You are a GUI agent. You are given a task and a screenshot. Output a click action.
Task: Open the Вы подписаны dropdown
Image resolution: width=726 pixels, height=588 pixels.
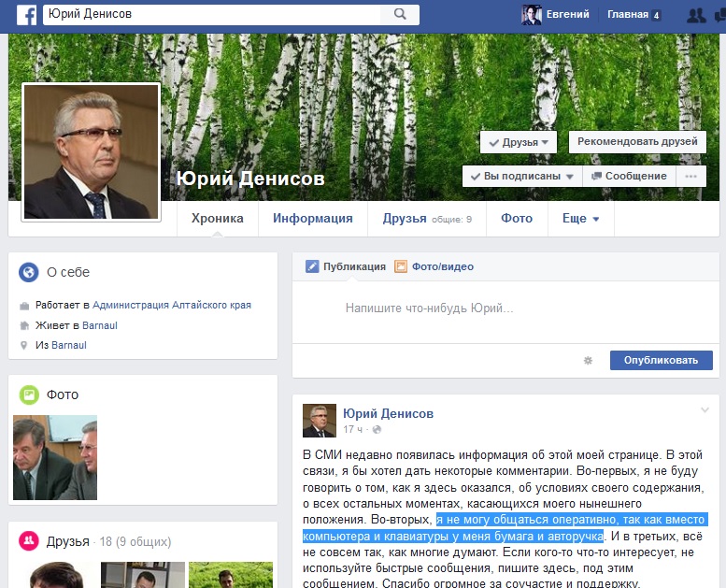point(521,176)
